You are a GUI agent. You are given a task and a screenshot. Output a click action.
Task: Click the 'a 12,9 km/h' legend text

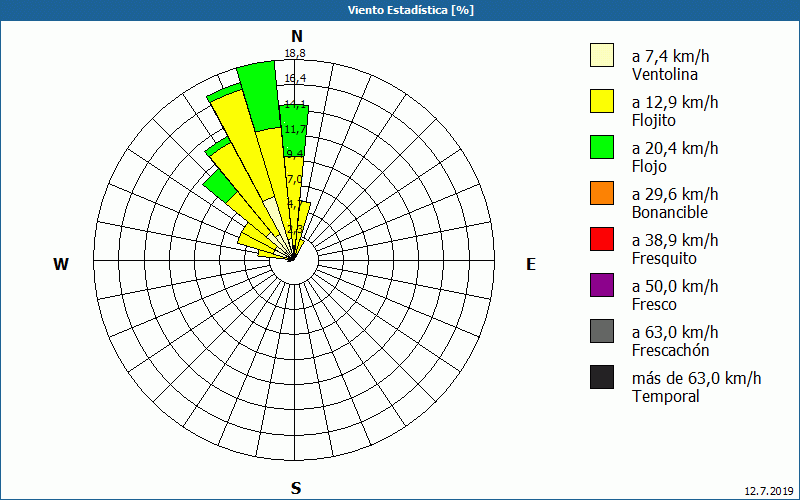click(x=675, y=102)
